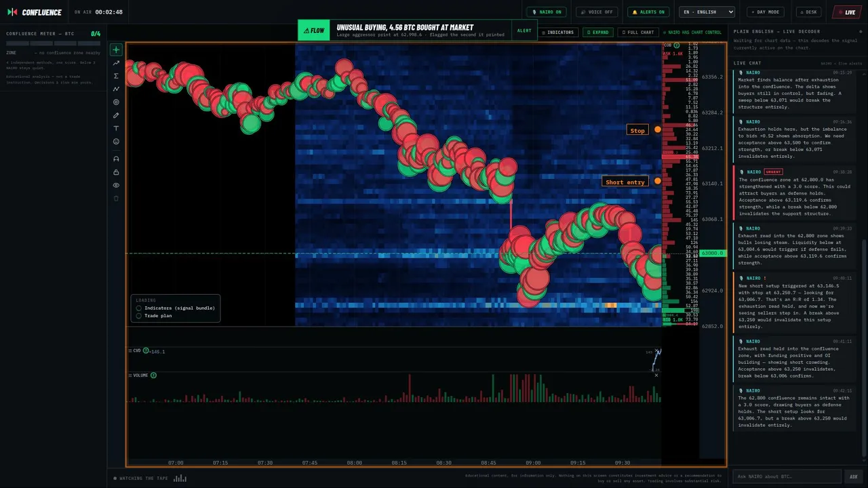Click the Short entry orange marker
868x488 pixels.
(657, 181)
